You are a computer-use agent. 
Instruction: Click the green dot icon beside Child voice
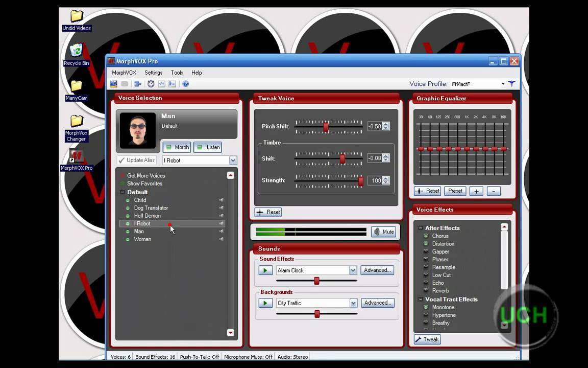[x=128, y=200]
